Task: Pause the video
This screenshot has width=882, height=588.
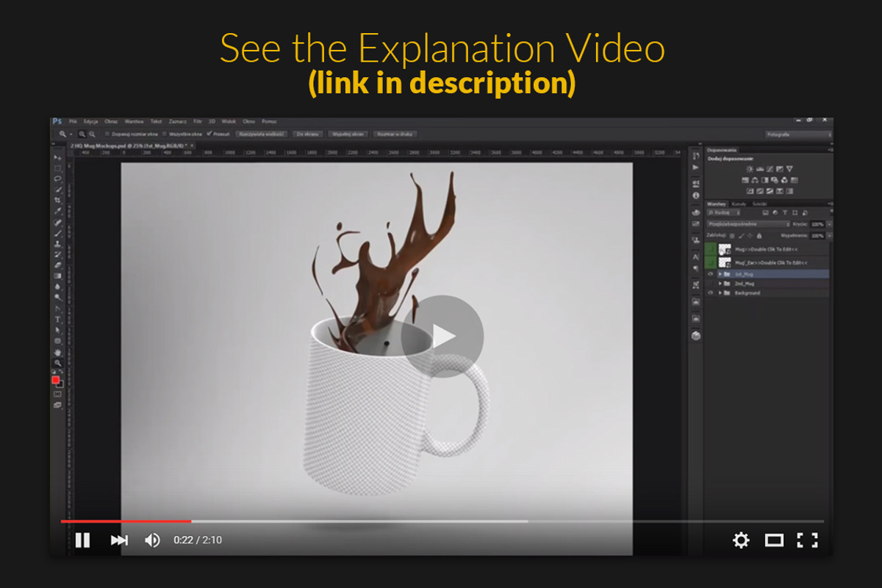Action: (x=82, y=540)
